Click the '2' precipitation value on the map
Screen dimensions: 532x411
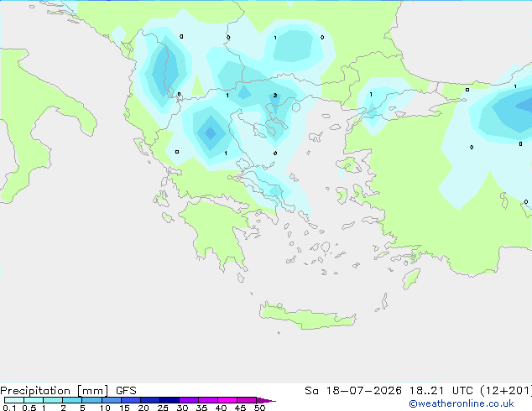(x=275, y=96)
